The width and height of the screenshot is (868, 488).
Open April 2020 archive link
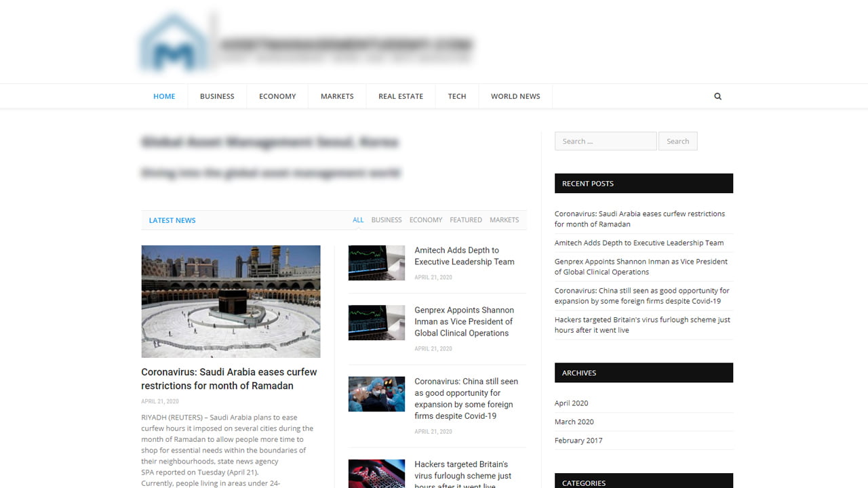pos(572,403)
